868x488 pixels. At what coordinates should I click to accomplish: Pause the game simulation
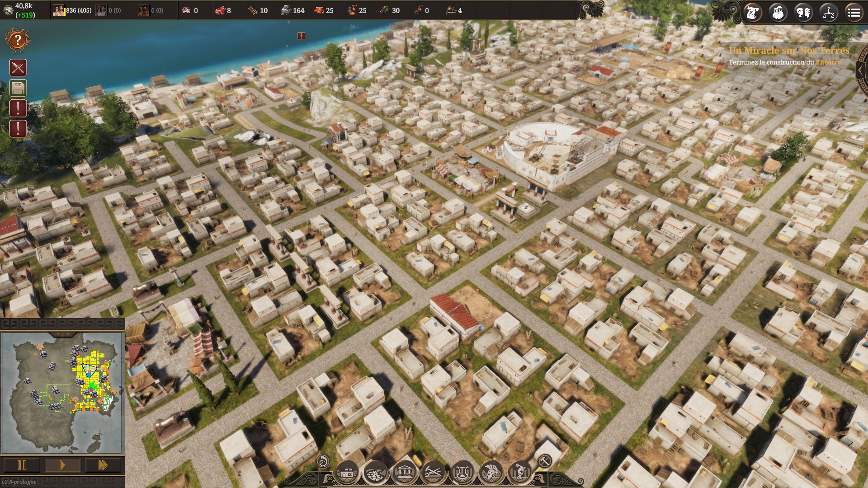pos(22,465)
